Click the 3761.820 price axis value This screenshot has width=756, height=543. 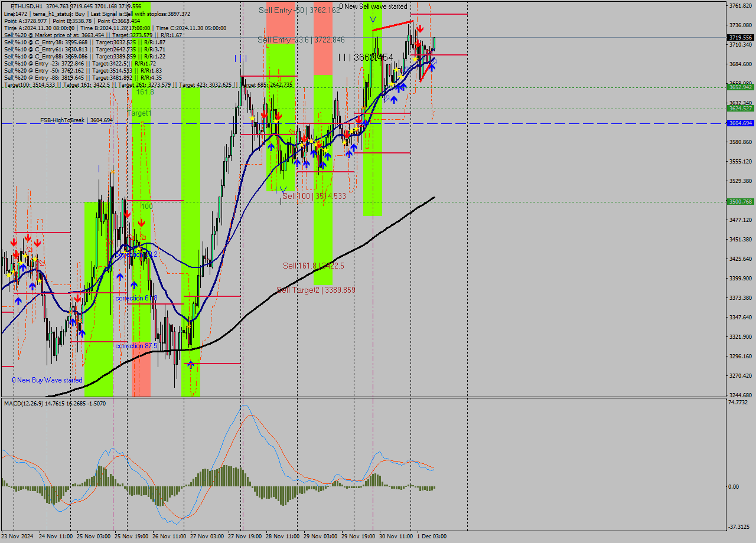click(x=741, y=6)
